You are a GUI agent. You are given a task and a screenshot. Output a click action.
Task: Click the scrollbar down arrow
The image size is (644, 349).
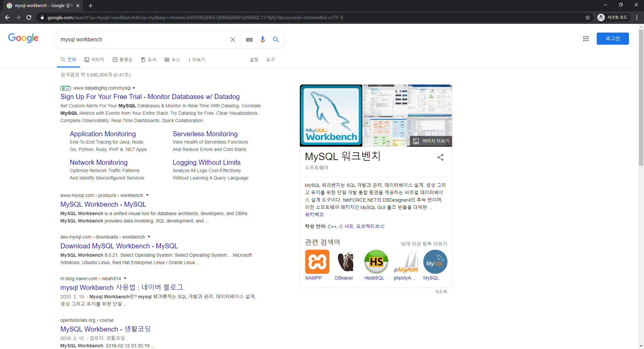(x=641, y=346)
